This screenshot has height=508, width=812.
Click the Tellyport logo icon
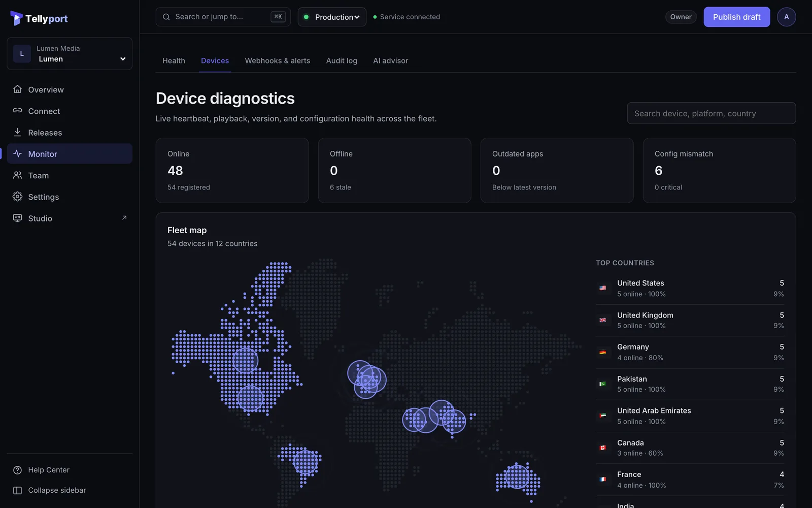point(16,18)
